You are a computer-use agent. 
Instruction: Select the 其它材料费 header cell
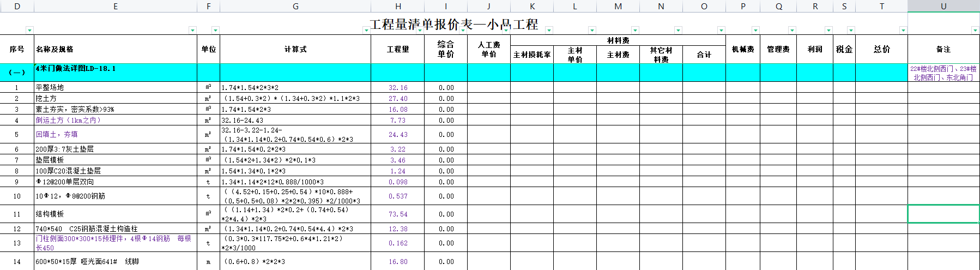(x=661, y=55)
